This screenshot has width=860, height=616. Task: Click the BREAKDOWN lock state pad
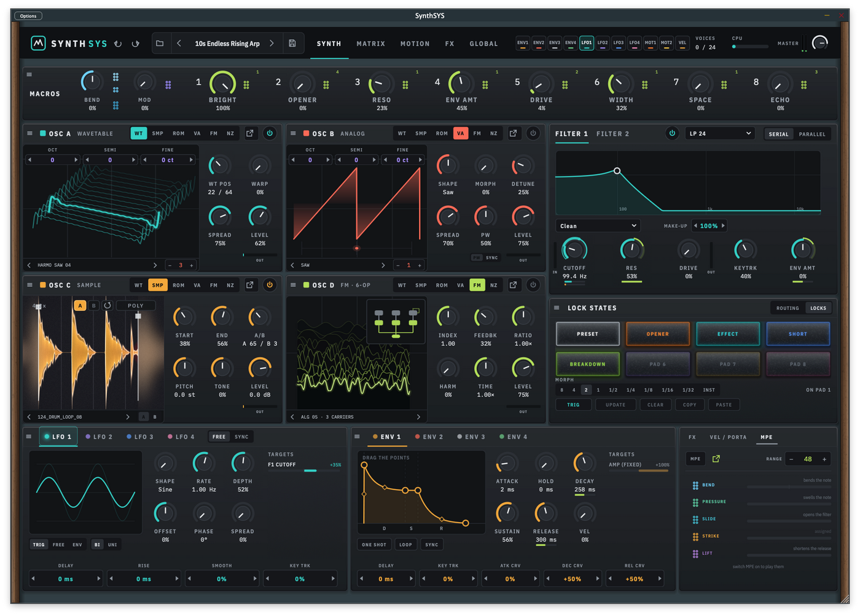[588, 364]
